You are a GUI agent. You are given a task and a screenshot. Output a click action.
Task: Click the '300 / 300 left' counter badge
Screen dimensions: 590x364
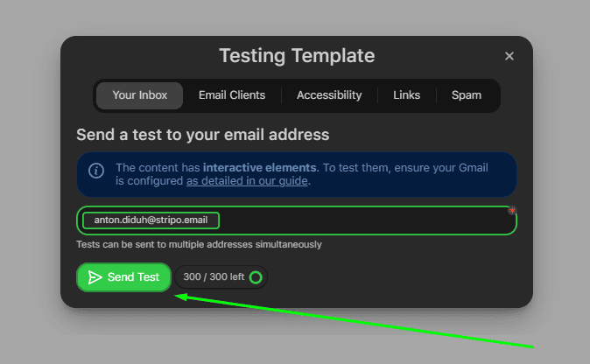[214, 277]
